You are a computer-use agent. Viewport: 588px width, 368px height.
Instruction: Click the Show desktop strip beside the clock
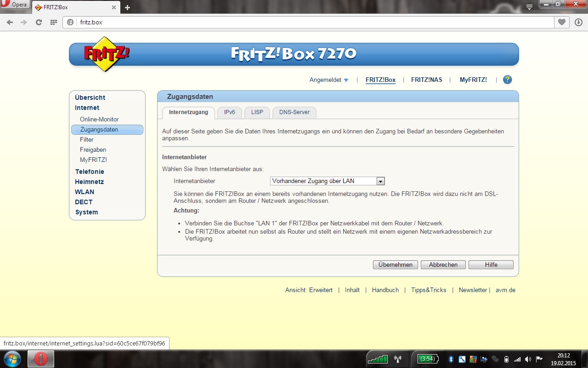point(584,359)
